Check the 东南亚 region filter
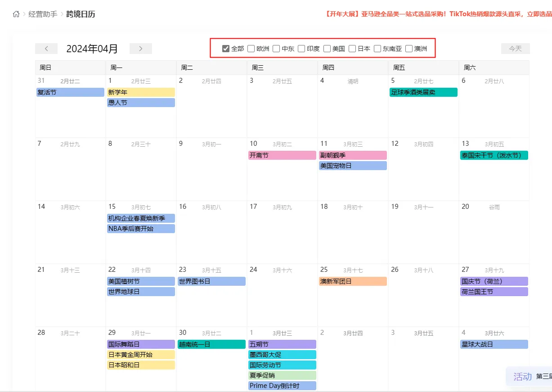 click(377, 49)
